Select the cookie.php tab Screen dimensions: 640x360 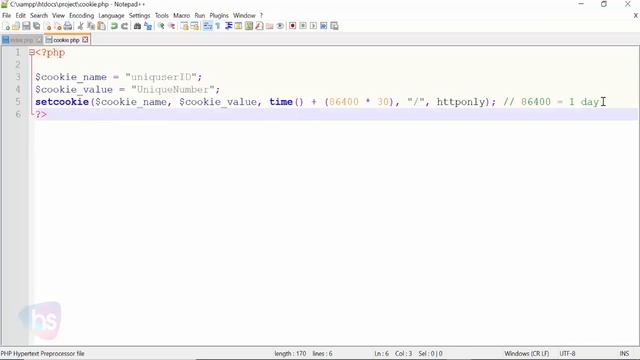point(66,40)
